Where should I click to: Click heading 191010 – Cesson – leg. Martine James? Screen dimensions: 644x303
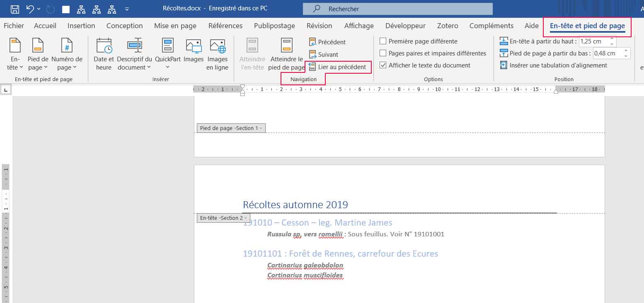pyautogui.click(x=317, y=223)
